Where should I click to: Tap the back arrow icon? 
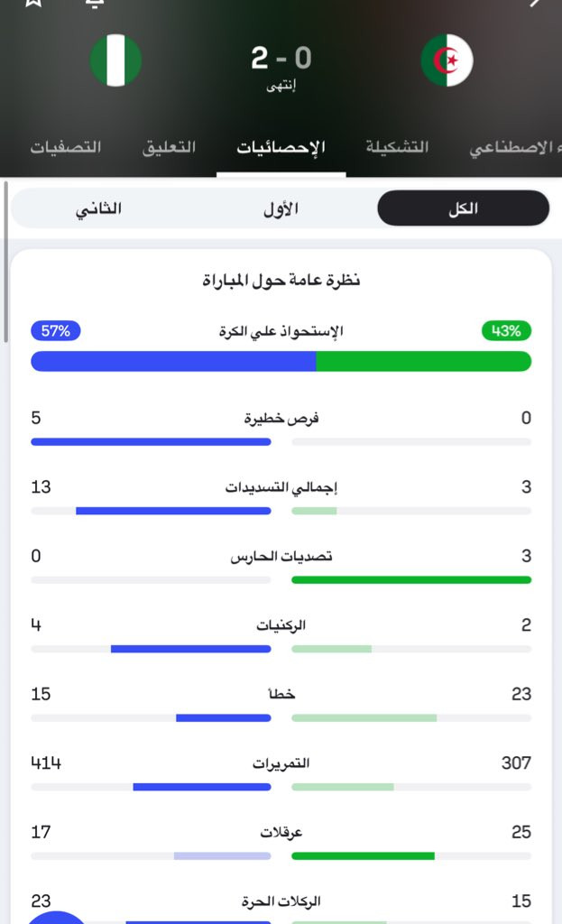click(536, 3)
